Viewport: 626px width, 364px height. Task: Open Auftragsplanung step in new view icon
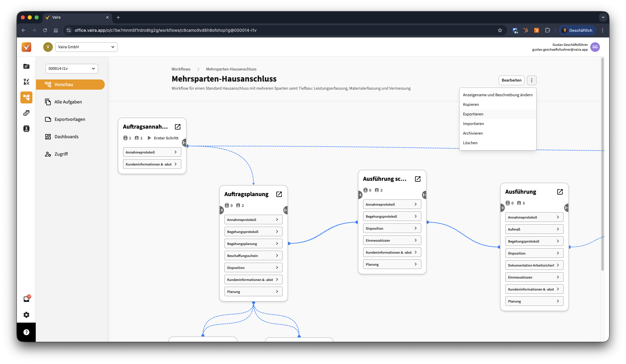point(279,194)
